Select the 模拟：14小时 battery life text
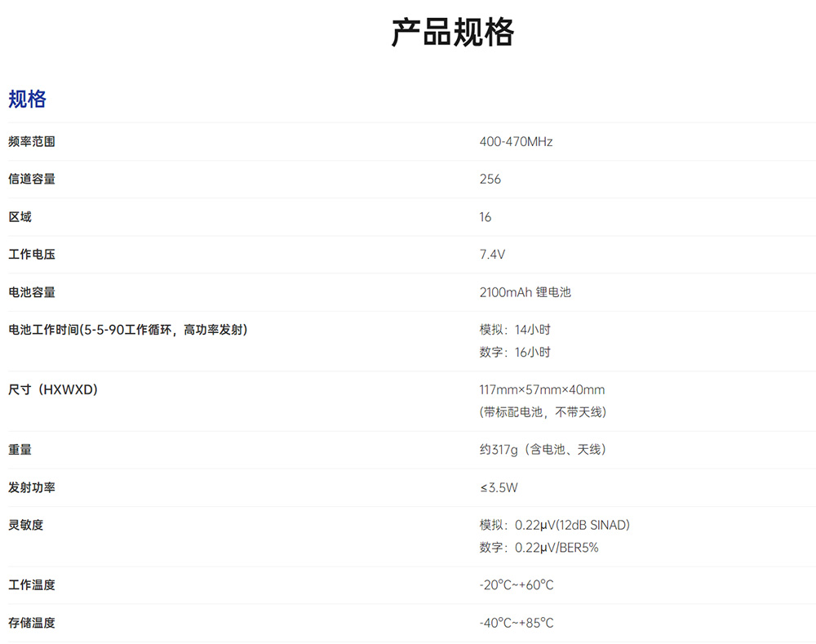The width and height of the screenshot is (816, 644). tap(515, 330)
